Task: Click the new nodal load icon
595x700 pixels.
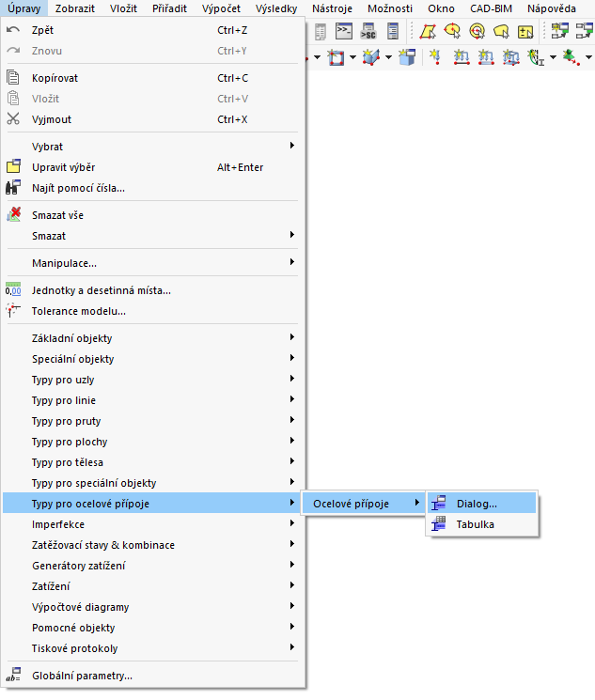Action: (435, 57)
